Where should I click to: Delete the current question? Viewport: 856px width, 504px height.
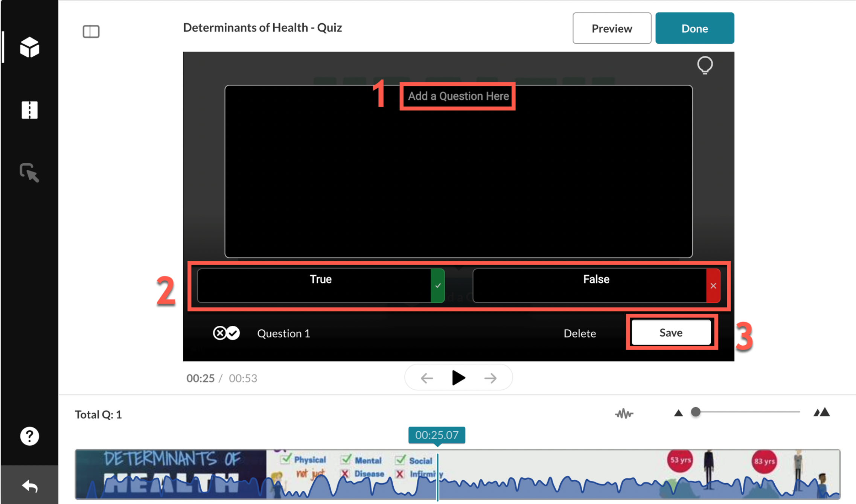click(580, 333)
